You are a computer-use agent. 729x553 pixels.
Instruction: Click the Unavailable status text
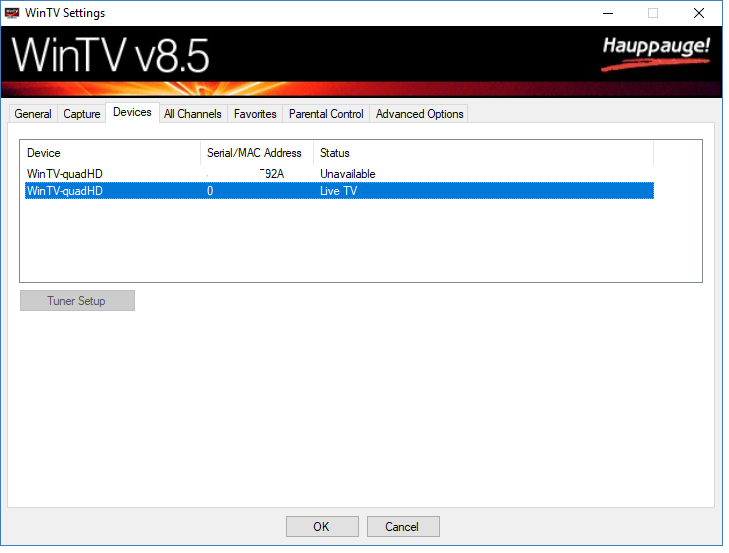pos(348,174)
